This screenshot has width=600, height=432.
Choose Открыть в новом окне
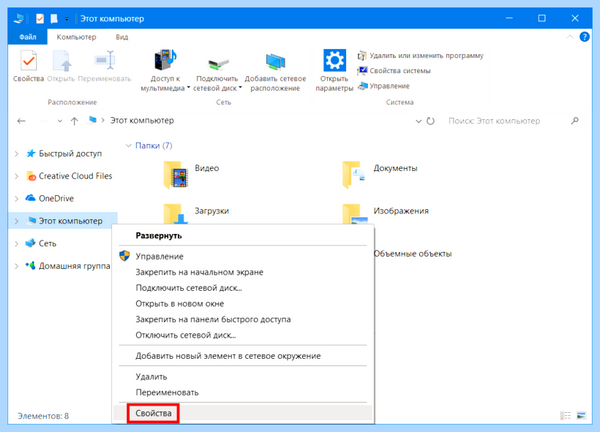pyautogui.click(x=243, y=304)
